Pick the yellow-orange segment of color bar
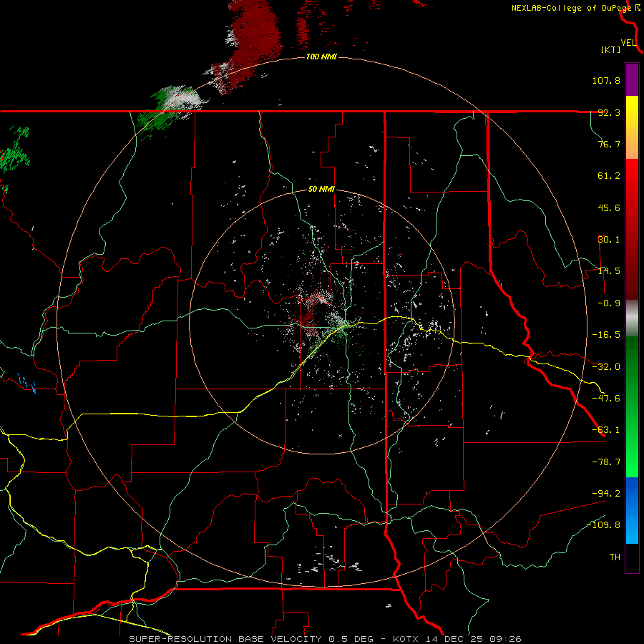The width and height of the screenshot is (644, 644). [632, 127]
